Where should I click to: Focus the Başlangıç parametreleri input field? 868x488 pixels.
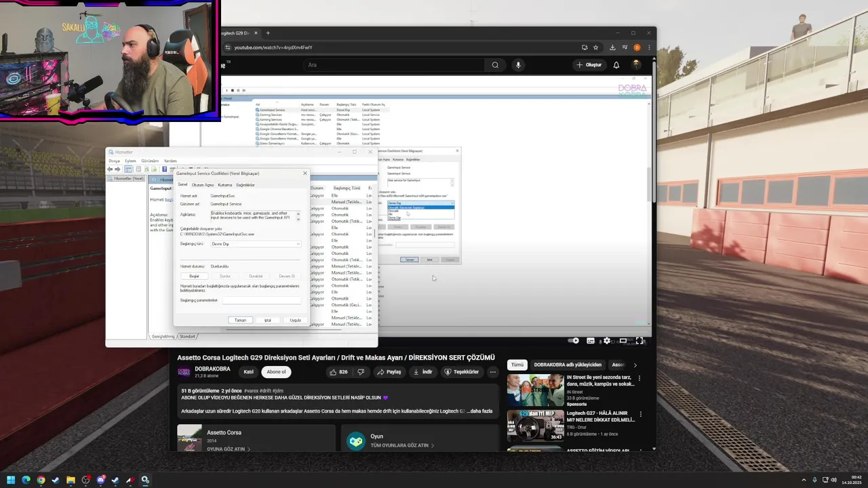[x=262, y=300]
